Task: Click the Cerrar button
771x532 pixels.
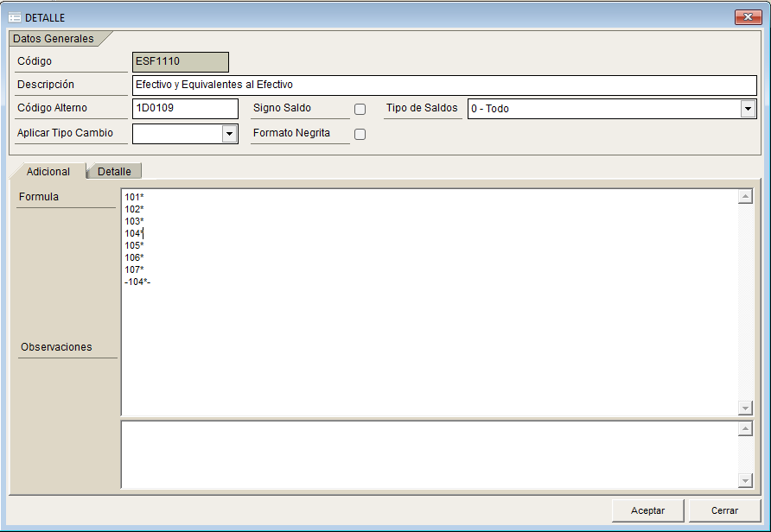Action: coord(724,510)
